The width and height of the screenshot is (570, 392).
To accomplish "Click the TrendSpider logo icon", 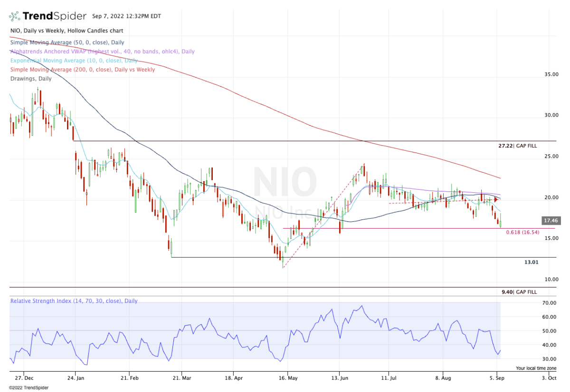I will click(x=15, y=16).
